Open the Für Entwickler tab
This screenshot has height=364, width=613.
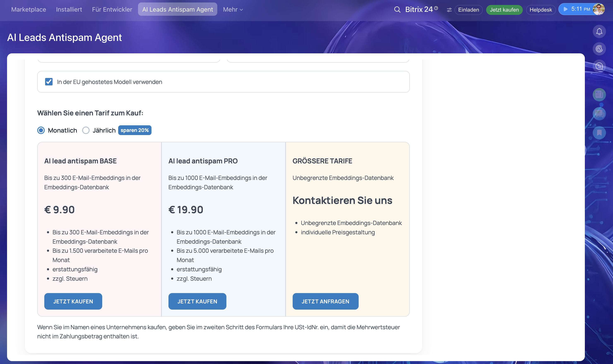click(112, 9)
